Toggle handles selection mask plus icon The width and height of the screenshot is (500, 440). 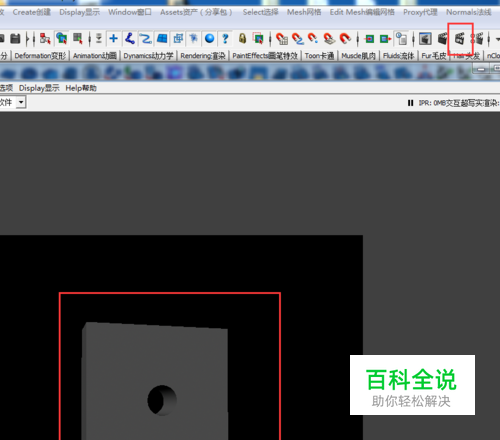click(113, 39)
